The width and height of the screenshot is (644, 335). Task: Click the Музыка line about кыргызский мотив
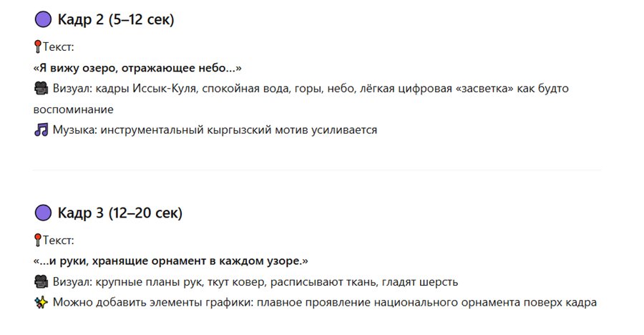215,130
